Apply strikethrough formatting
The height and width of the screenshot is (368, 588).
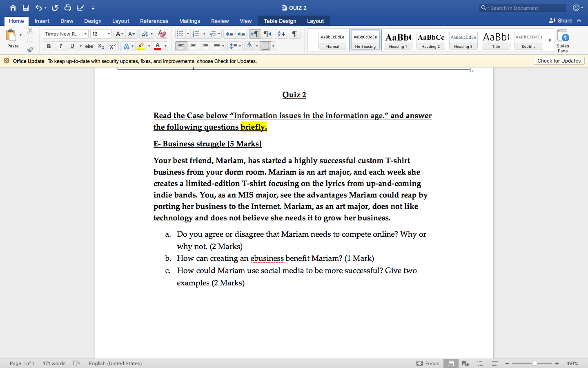89,46
